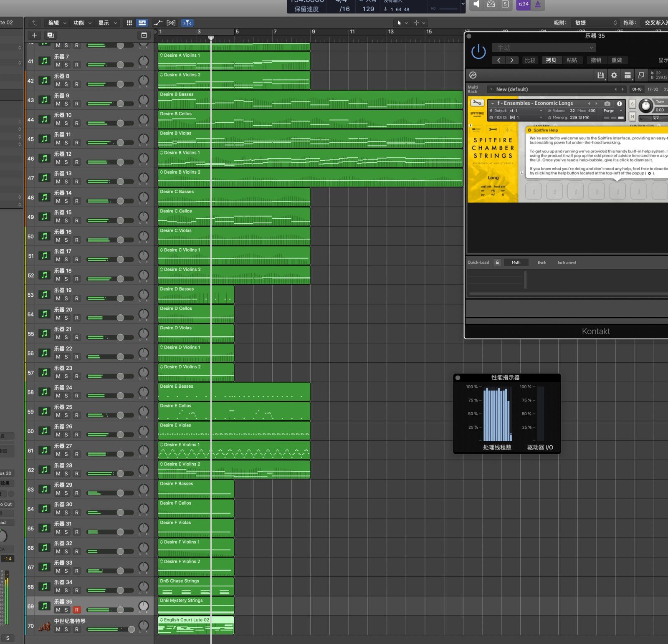Click the add new track plus icon
668x644 pixels.
34,35
